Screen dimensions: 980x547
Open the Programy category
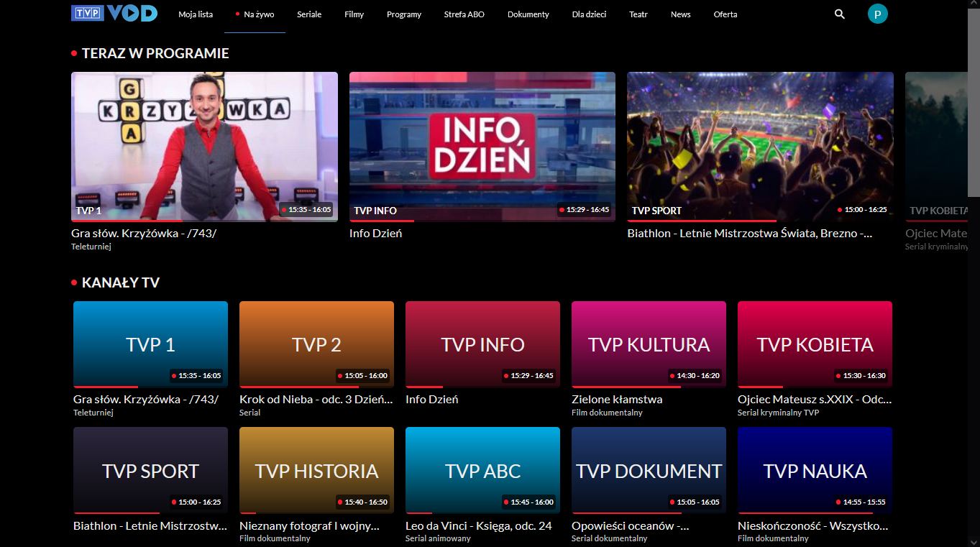click(403, 14)
